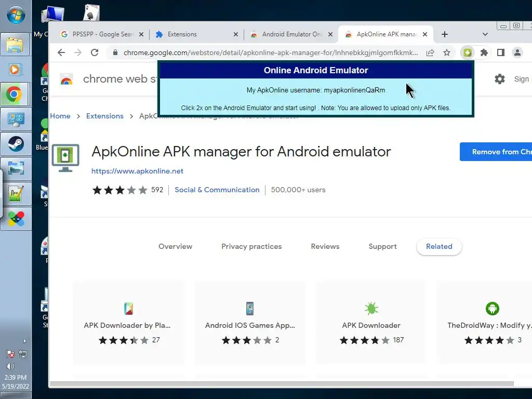Click the address bar URL
Image resolution: width=532 pixels, height=399 pixels.
click(270, 52)
